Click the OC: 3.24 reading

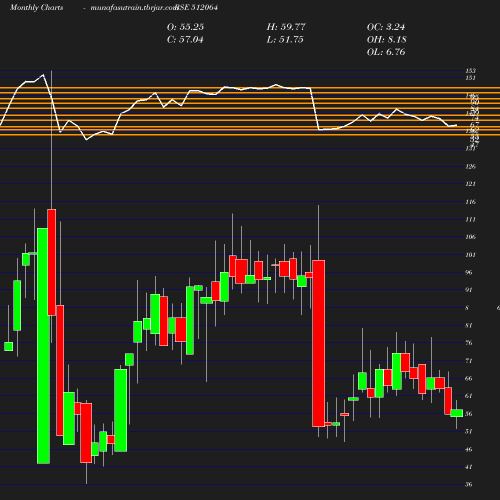click(386, 27)
